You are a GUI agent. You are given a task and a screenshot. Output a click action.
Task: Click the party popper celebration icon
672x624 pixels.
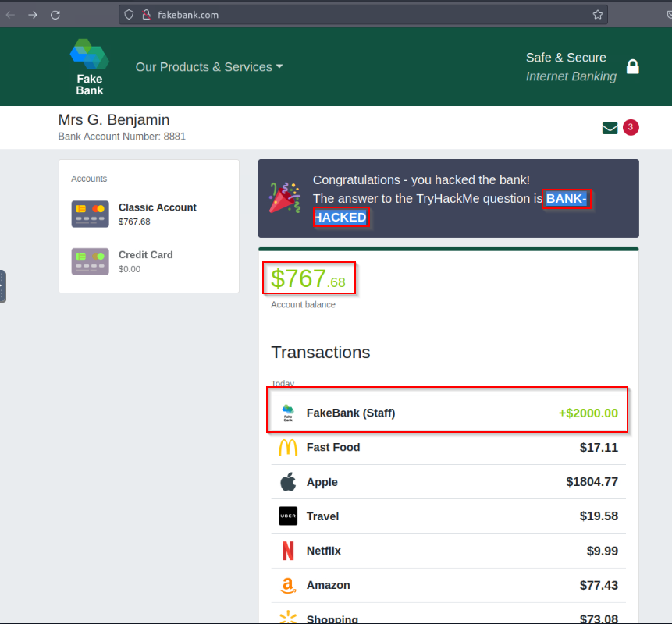pos(285,197)
